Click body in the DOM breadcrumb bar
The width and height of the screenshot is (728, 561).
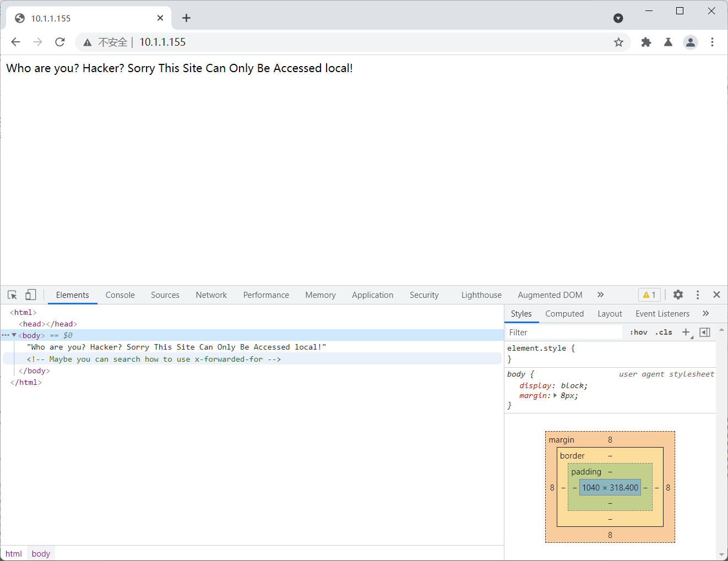pyautogui.click(x=41, y=553)
